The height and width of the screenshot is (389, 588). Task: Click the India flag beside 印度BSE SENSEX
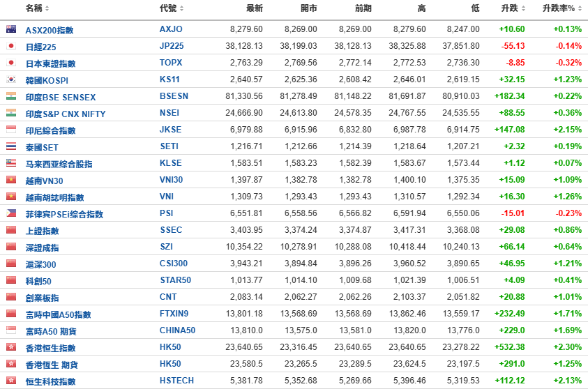tap(11, 96)
